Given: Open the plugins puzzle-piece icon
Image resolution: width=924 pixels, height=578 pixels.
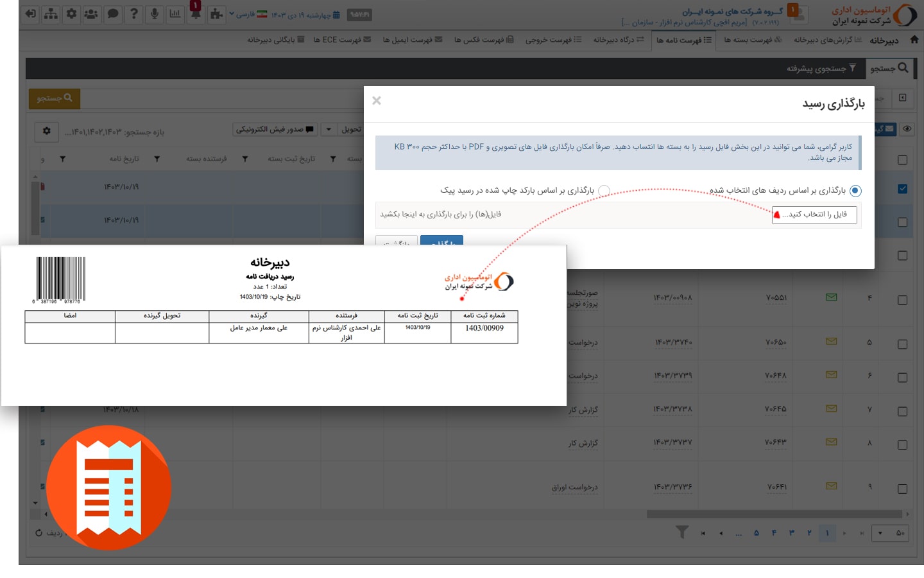Looking at the screenshot, I should pyautogui.click(x=217, y=13).
